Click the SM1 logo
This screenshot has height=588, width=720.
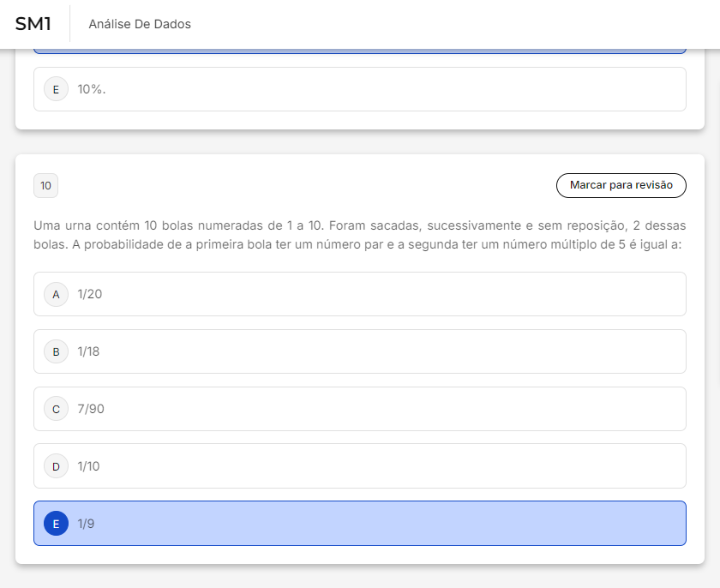pyautogui.click(x=33, y=24)
